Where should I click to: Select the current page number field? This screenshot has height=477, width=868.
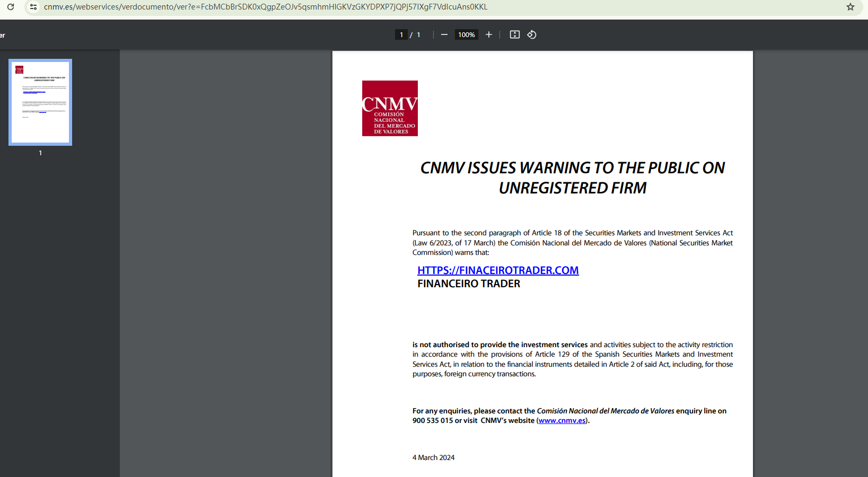[401, 34]
